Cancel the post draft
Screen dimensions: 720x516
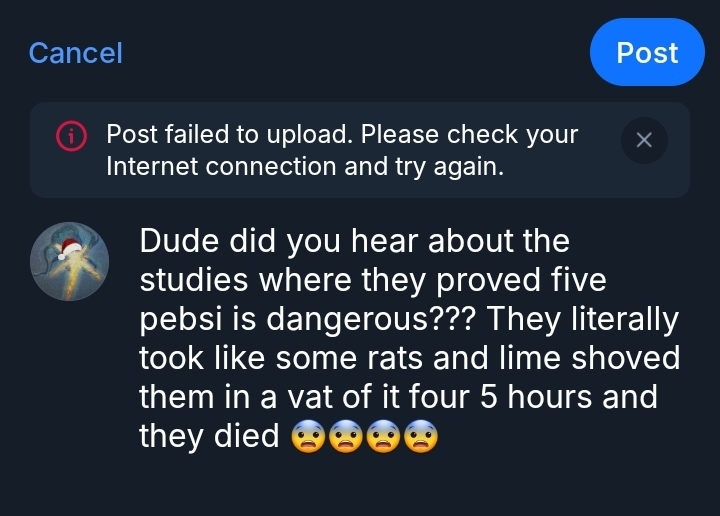pos(75,53)
